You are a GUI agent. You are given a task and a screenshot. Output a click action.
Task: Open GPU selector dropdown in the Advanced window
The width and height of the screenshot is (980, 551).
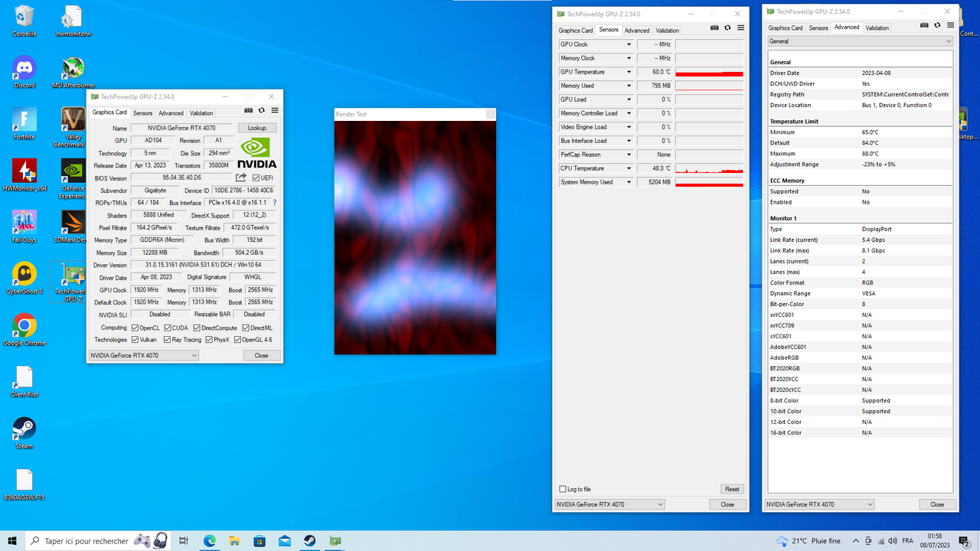[819, 504]
